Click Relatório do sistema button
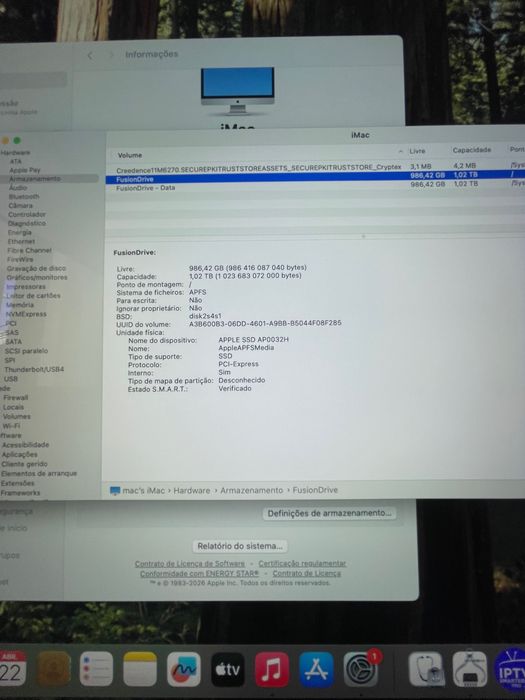The width and height of the screenshot is (525, 700). (240, 546)
